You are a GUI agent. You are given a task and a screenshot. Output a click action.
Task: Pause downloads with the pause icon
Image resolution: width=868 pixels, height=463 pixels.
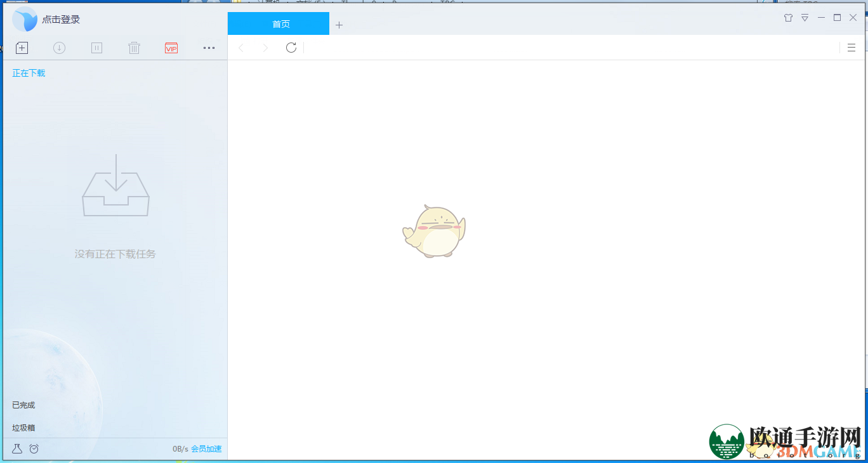pos(96,48)
